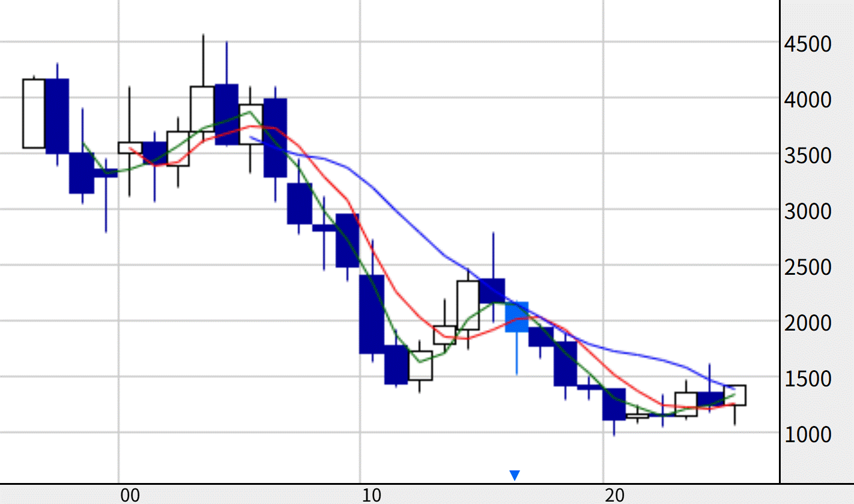Click the 3000 price axis label

pyautogui.click(x=808, y=212)
